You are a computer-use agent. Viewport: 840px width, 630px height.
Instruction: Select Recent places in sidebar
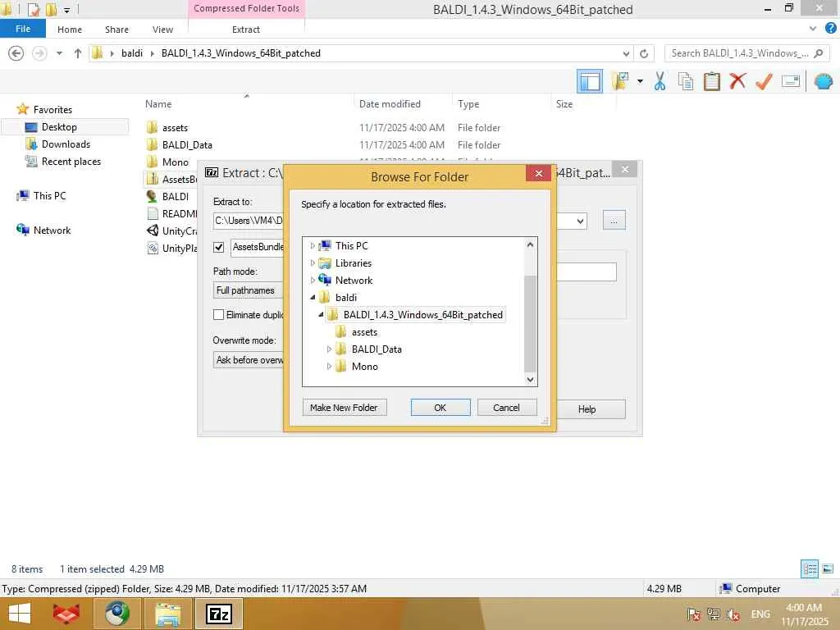point(71,162)
